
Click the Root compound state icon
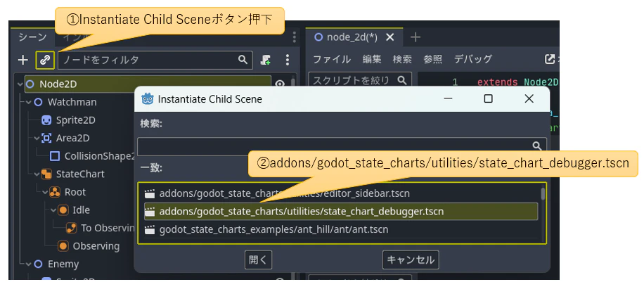(55, 192)
